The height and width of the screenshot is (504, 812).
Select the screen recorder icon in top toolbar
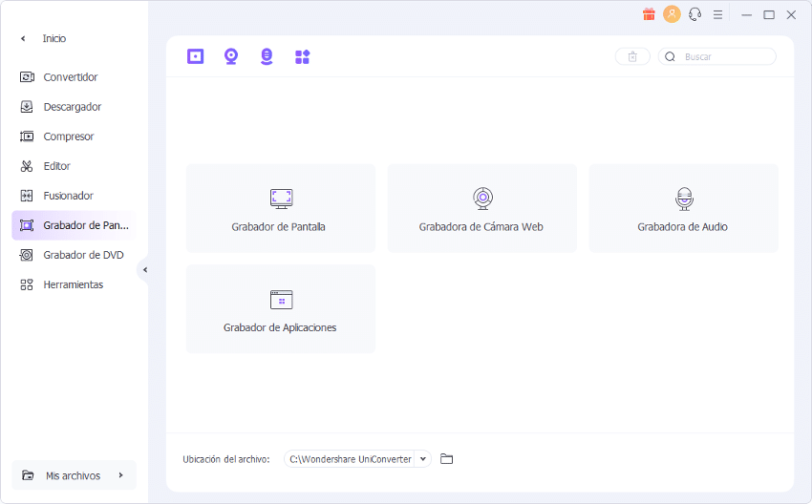195,56
